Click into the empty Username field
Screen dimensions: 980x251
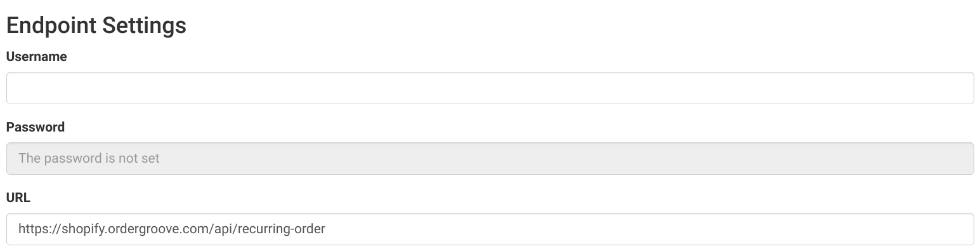(490, 88)
